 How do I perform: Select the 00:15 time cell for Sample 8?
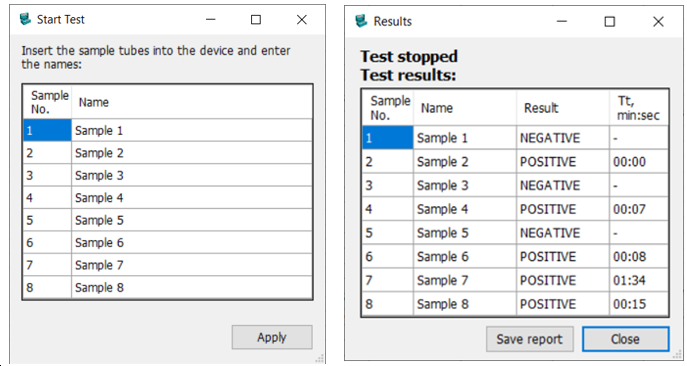(639, 304)
